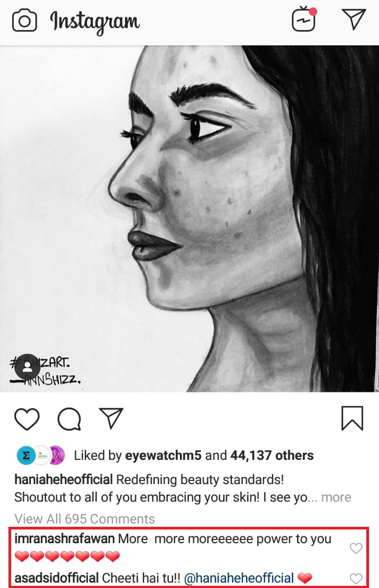Open comments with speech bubble icon
The width and height of the screenshot is (379, 588).
pos(69,419)
